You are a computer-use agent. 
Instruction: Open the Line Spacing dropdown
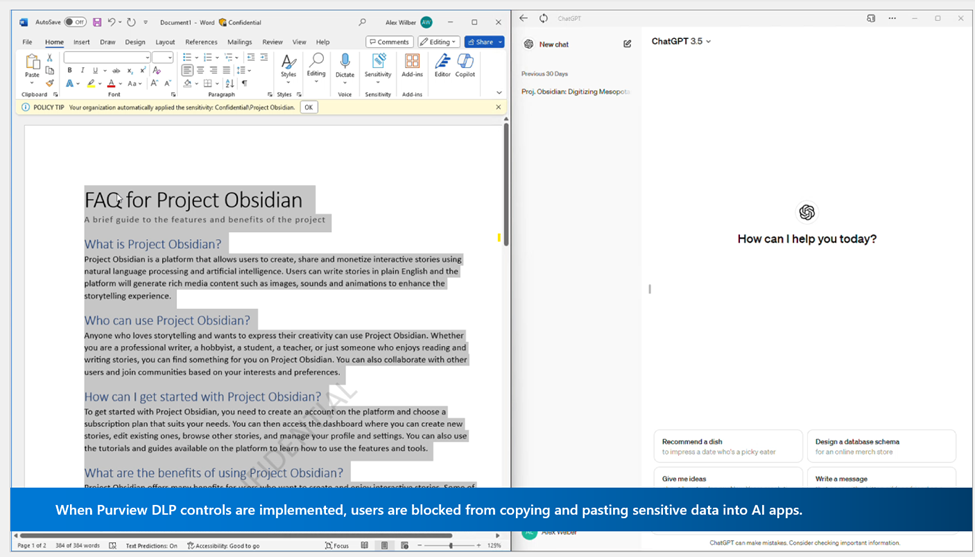coord(243,70)
